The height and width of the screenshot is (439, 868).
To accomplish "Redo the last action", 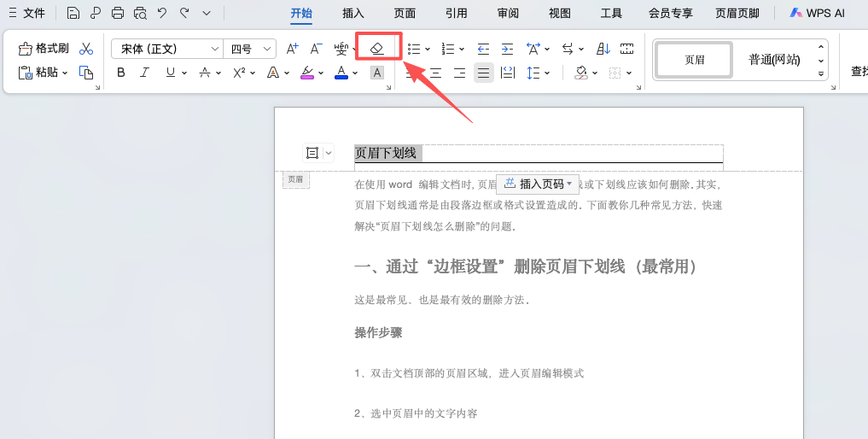I will [184, 13].
